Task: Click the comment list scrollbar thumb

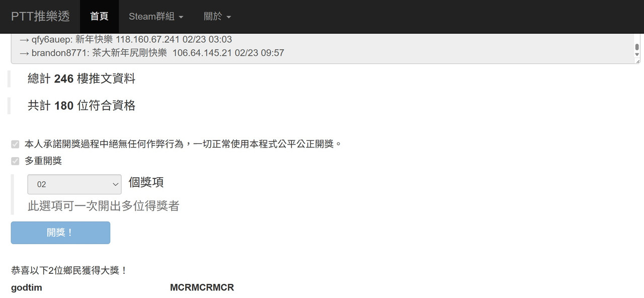Action: coord(637,47)
